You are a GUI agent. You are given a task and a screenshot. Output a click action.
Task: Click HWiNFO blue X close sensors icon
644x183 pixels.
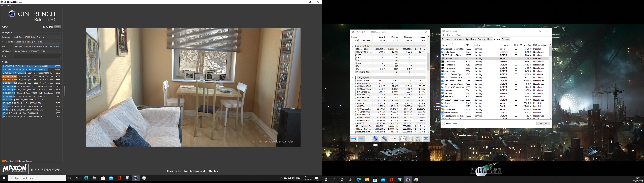point(426,139)
